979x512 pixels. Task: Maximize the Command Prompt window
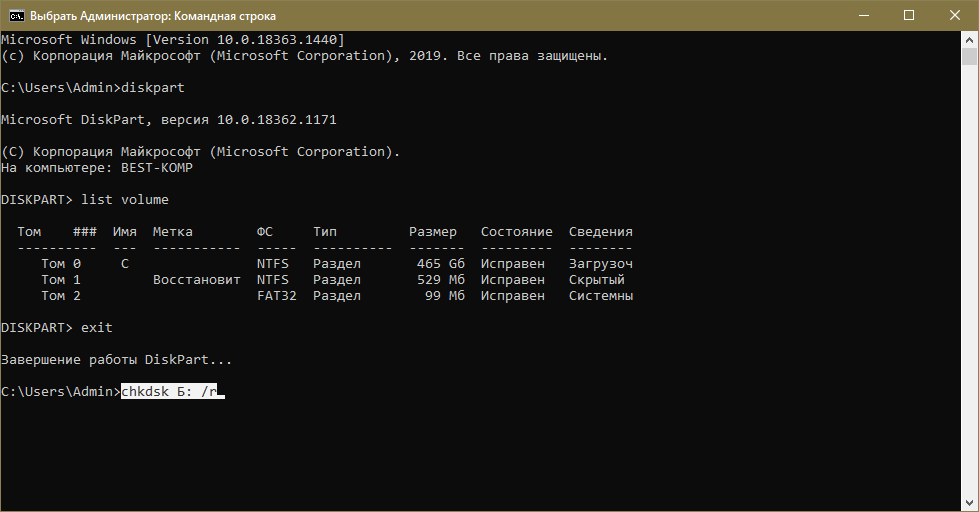[x=909, y=15]
